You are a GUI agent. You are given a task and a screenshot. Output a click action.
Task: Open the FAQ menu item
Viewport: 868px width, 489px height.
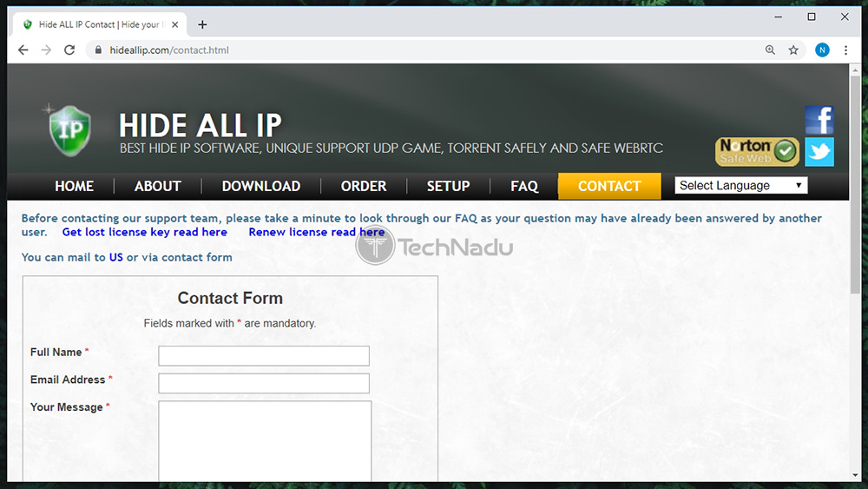[x=524, y=186]
